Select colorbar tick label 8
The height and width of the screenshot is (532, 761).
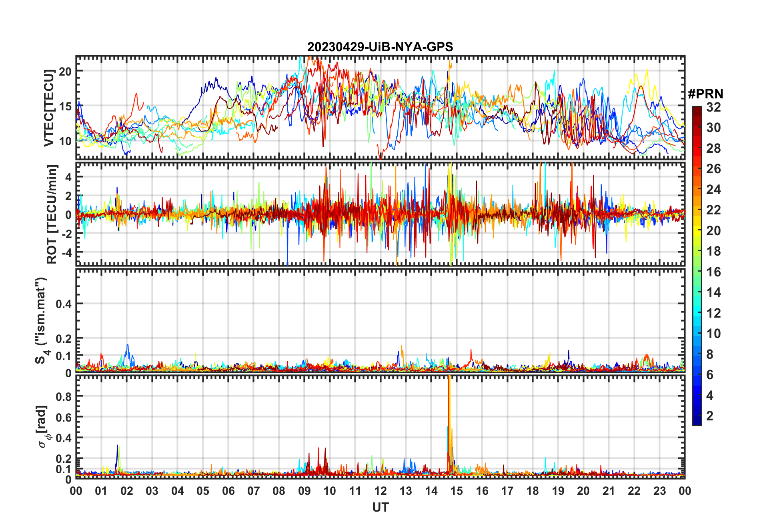710,354
